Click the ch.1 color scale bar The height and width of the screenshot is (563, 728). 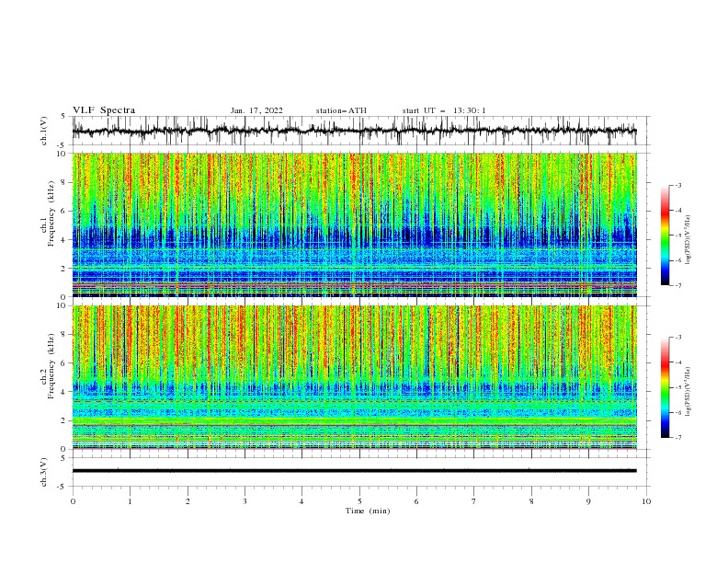665,236
